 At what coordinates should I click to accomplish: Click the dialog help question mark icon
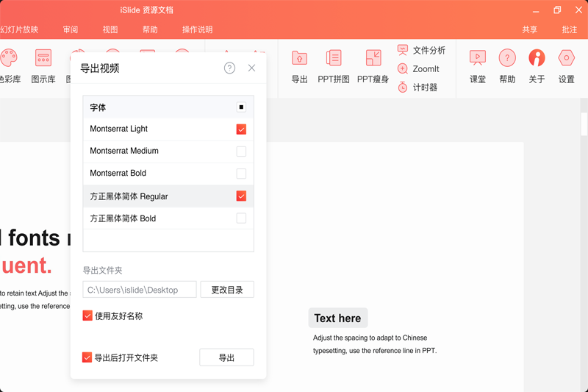[x=229, y=68]
